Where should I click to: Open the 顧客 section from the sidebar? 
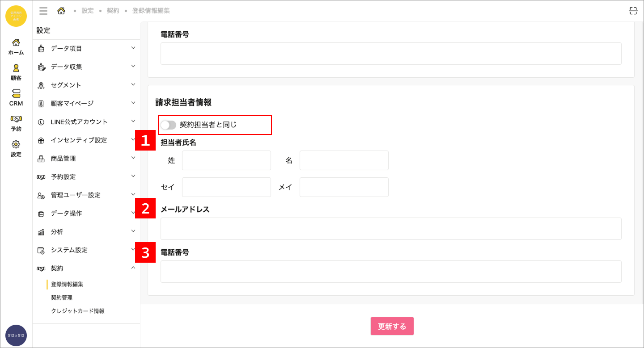click(16, 71)
